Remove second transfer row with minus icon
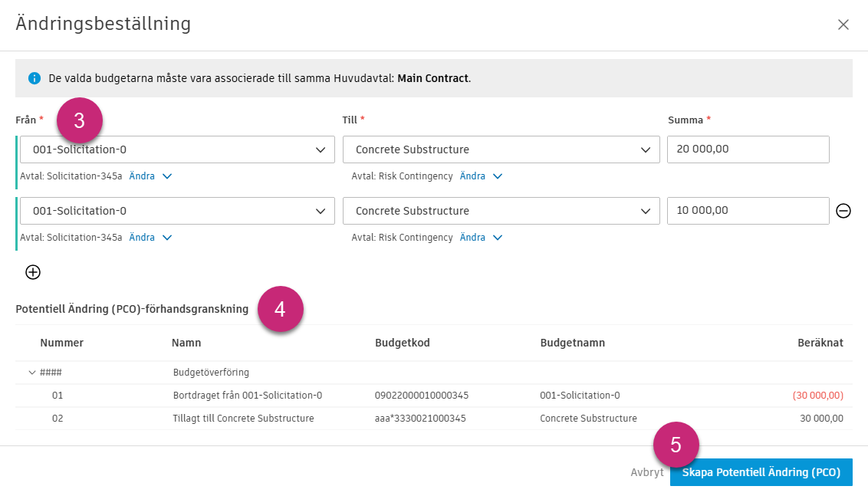868x496 pixels. 843,211
